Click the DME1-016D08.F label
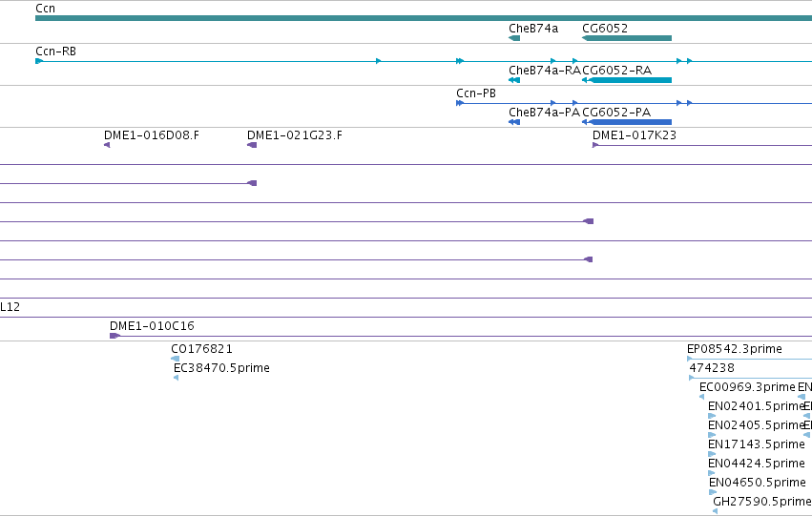The width and height of the screenshot is (812, 516). (x=151, y=135)
